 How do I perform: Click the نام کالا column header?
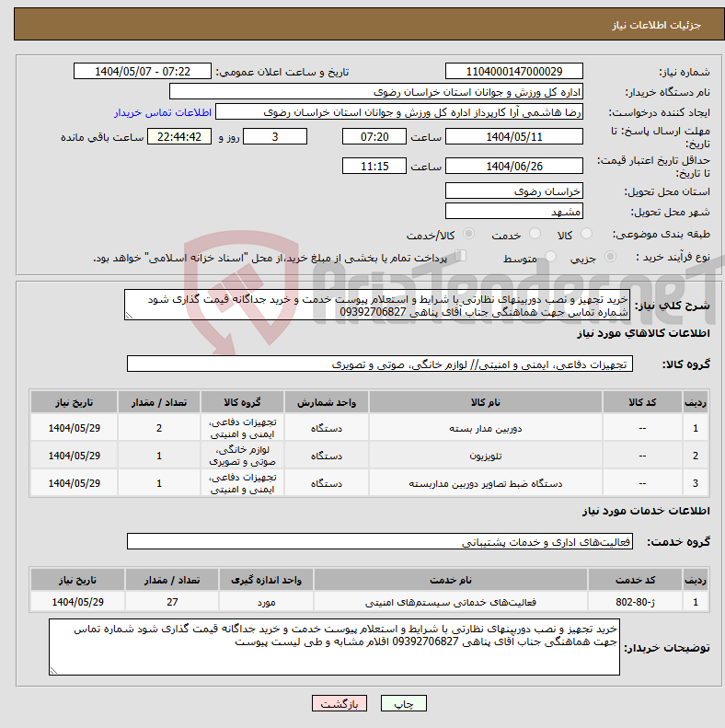coord(486,402)
